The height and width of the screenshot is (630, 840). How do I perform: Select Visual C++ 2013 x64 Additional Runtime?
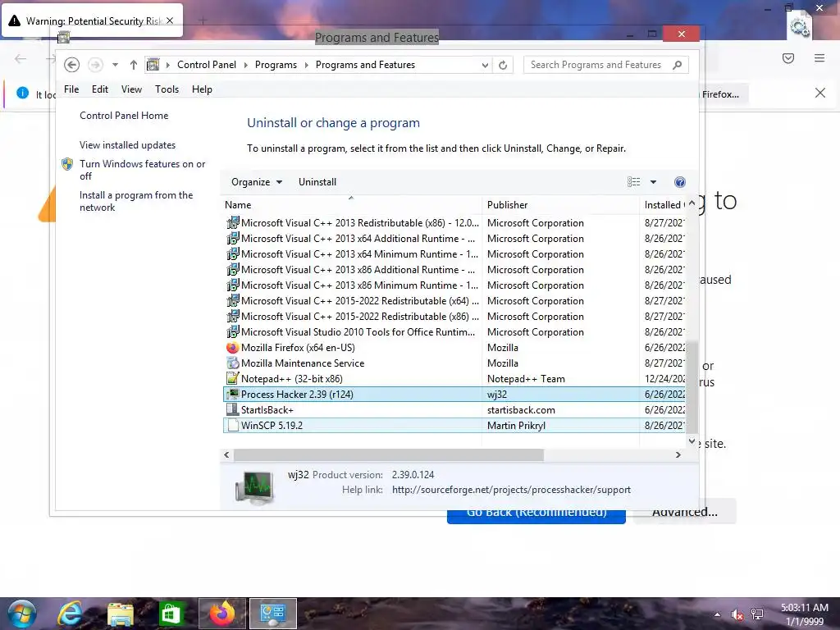[x=453, y=239]
